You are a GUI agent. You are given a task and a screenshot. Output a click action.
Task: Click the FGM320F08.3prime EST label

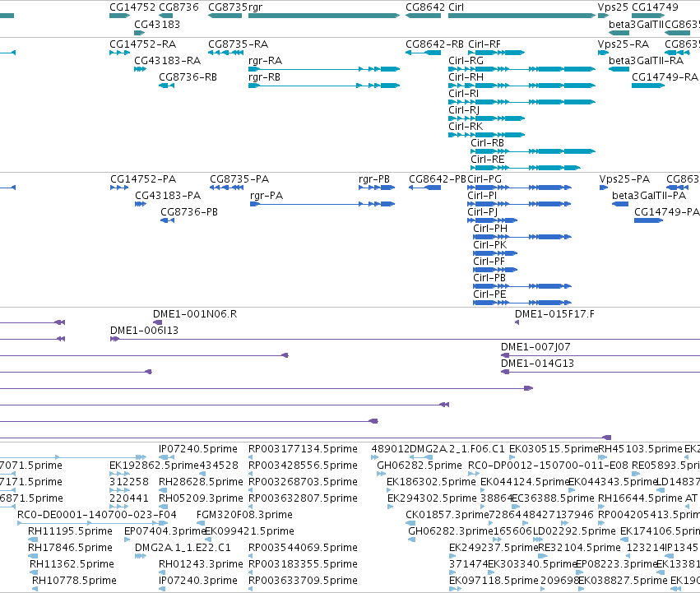(244, 514)
